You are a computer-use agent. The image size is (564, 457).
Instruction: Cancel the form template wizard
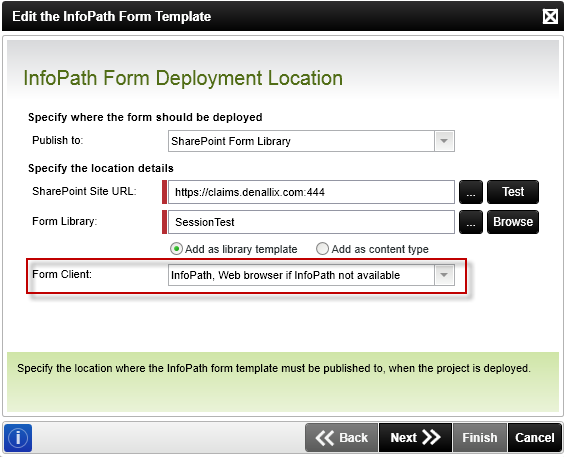tap(535, 438)
